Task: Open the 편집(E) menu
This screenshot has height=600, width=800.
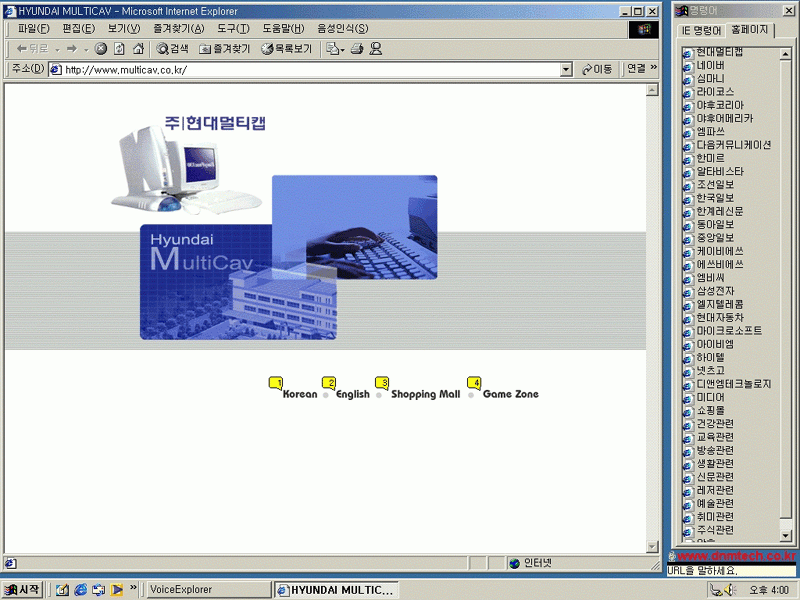Action: pos(79,29)
